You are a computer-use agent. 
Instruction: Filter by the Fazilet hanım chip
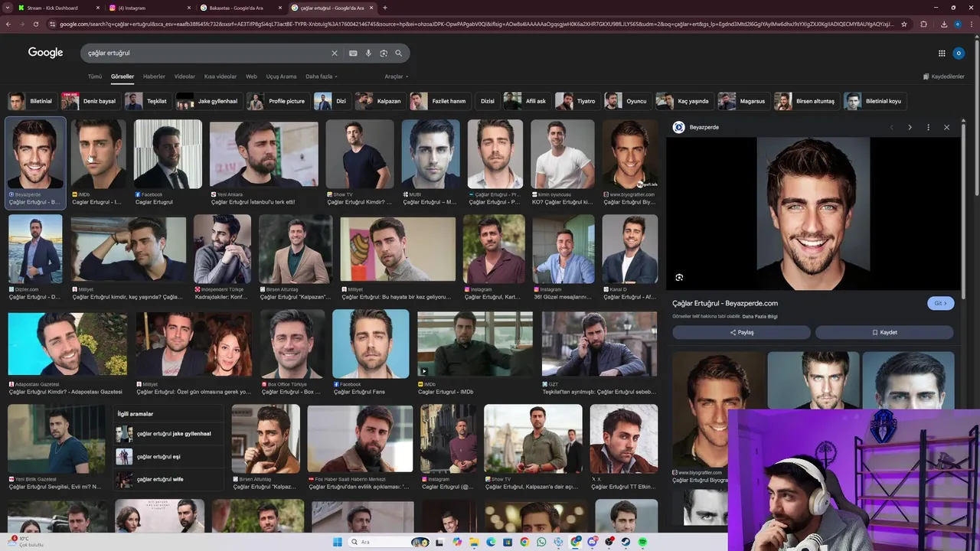click(439, 101)
